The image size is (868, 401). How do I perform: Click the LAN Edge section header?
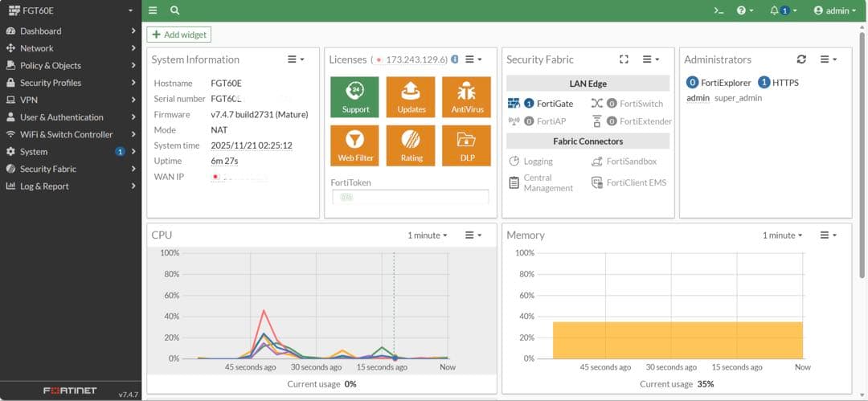[x=588, y=84]
